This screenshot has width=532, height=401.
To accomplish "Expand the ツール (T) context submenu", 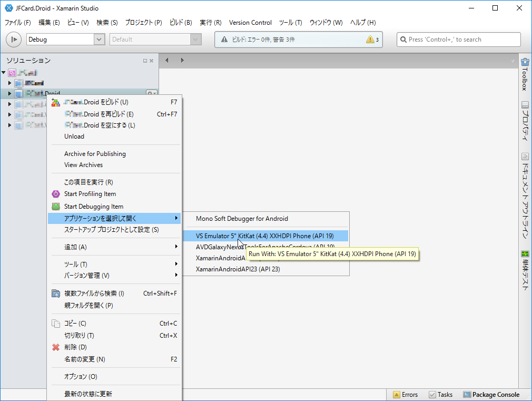I will tap(114, 264).
